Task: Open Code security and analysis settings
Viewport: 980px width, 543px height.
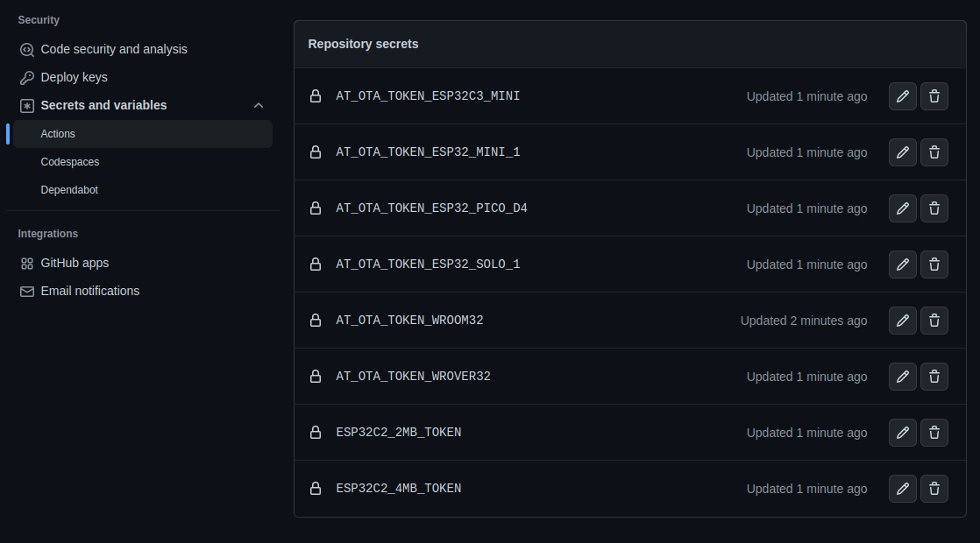Action: click(114, 49)
